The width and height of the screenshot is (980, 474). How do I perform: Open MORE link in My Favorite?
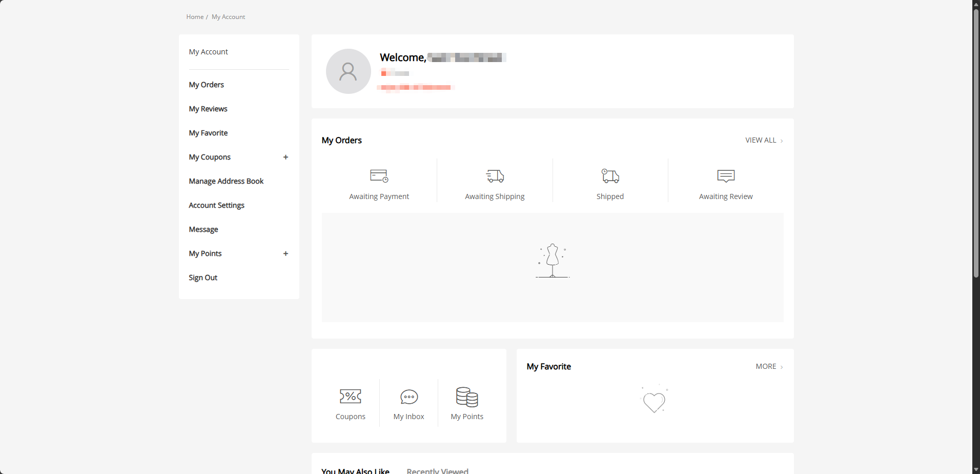point(769,366)
